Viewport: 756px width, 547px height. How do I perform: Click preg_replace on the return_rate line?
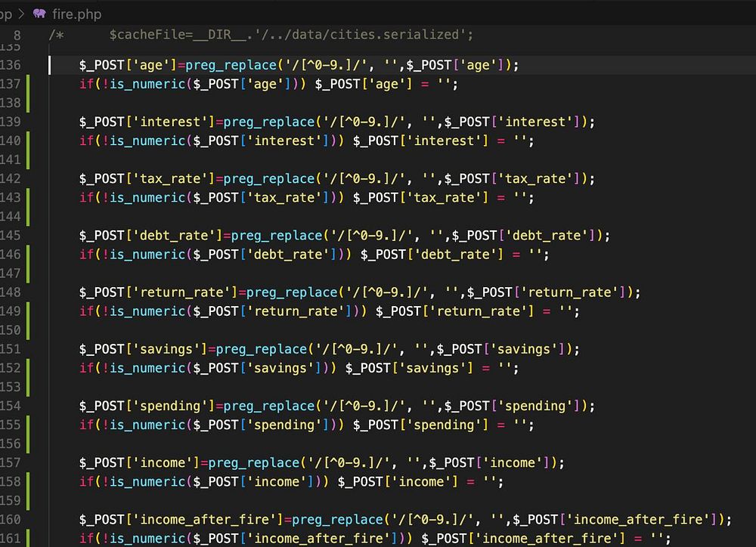(292, 293)
